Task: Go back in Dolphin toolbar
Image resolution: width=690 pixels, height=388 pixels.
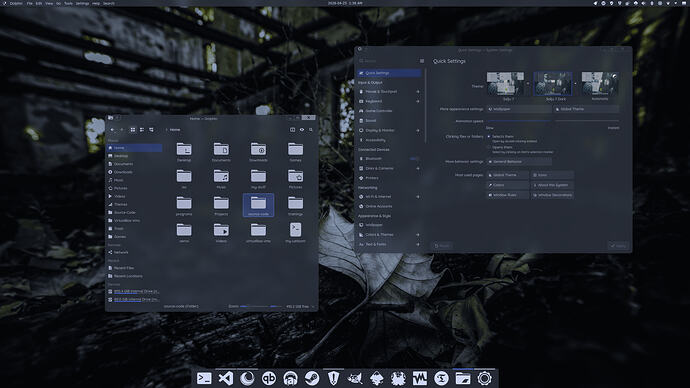Action: click(x=113, y=130)
